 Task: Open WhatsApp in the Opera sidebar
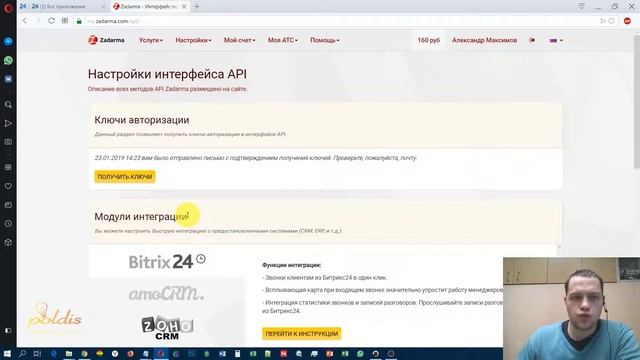[8, 60]
